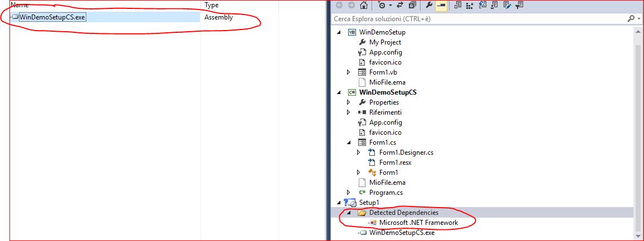Click the Home icon in Solution Explorer toolbar

[363, 6]
